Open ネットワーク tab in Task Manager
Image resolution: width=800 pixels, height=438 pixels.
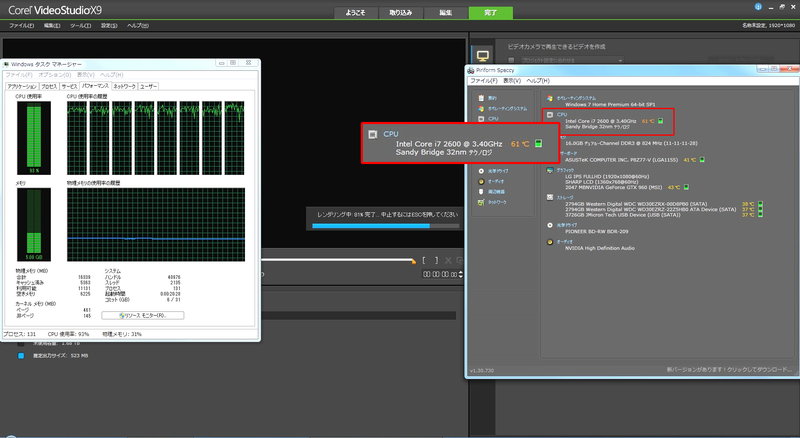(x=124, y=86)
